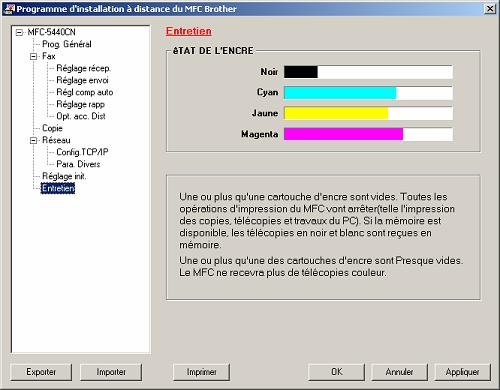
Task: Open Réglage init. settings
Action: 64,176
